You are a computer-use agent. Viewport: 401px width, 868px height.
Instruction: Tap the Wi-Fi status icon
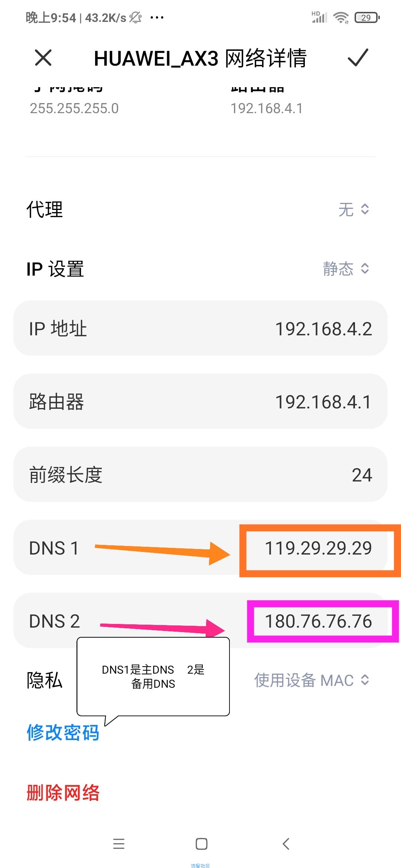(341, 17)
